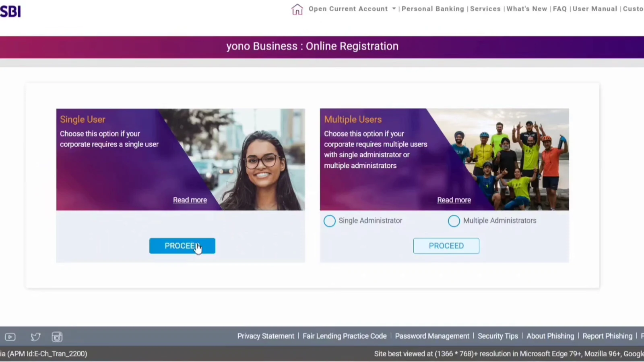Select the Multiple Administrators radio button
Image resolution: width=644 pixels, height=362 pixels.
click(x=454, y=221)
